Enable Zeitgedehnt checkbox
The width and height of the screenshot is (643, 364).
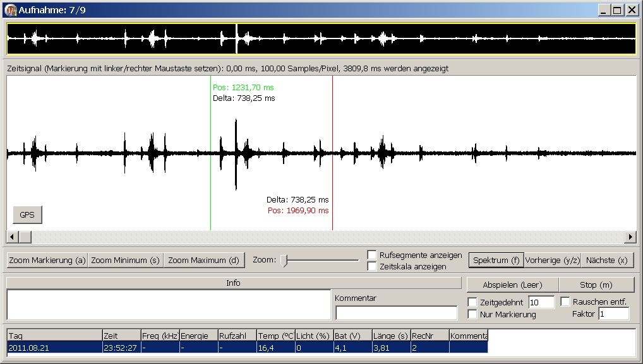click(472, 302)
